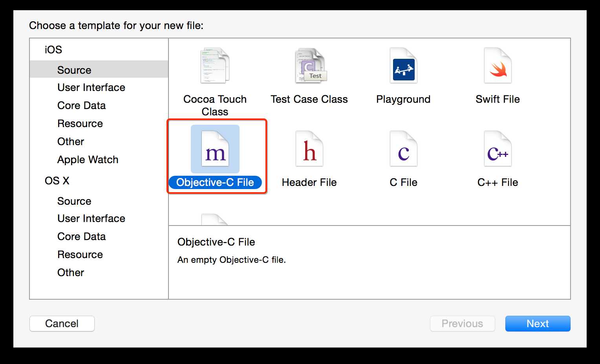
Task: Pick the Playground template icon
Action: 403,66
